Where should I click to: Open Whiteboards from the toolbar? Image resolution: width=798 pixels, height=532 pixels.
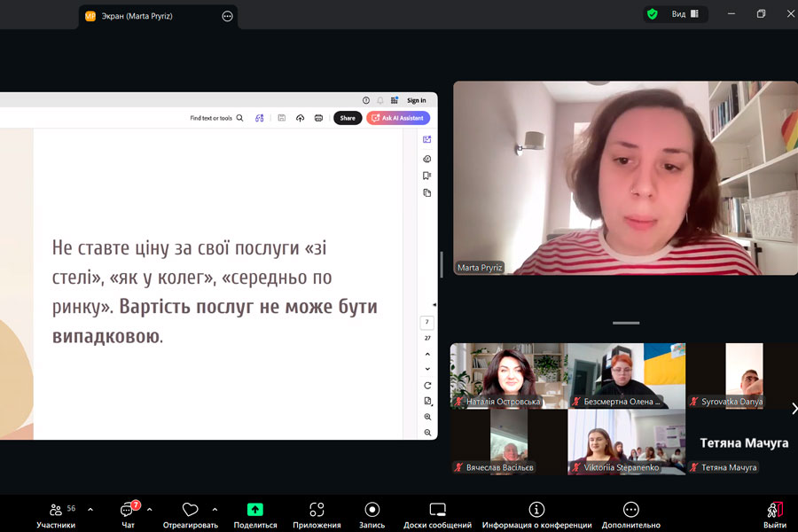pyautogui.click(x=437, y=514)
